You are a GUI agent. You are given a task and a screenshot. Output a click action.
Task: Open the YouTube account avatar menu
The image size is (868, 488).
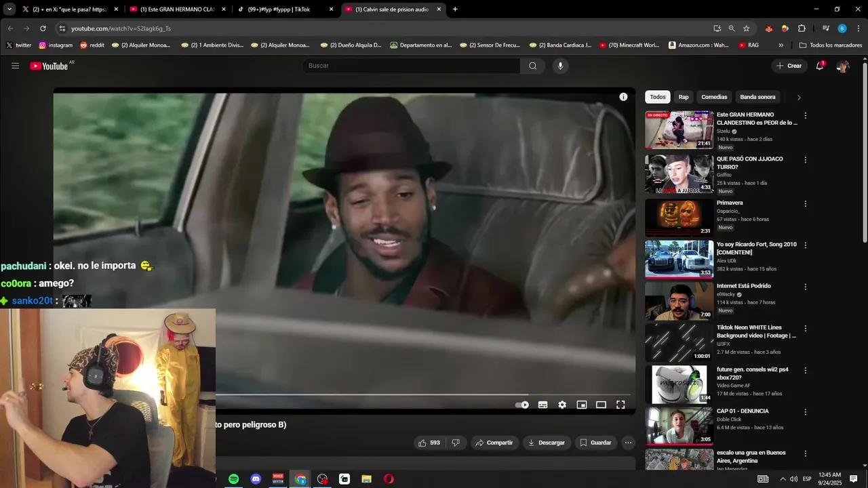[843, 66]
